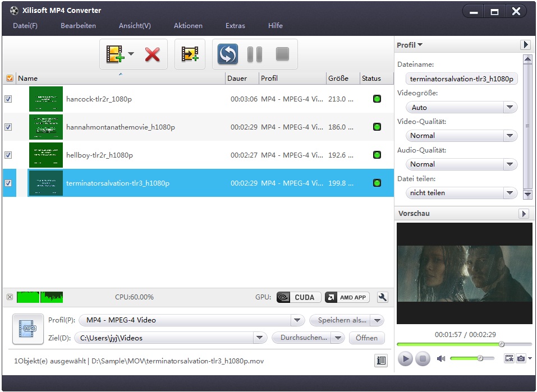The image size is (537, 392).
Task: Open the Bearbeiten menu
Action: pyautogui.click(x=78, y=26)
